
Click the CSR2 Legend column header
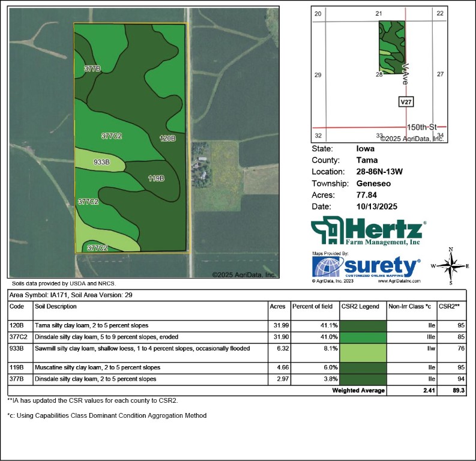point(360,306)
